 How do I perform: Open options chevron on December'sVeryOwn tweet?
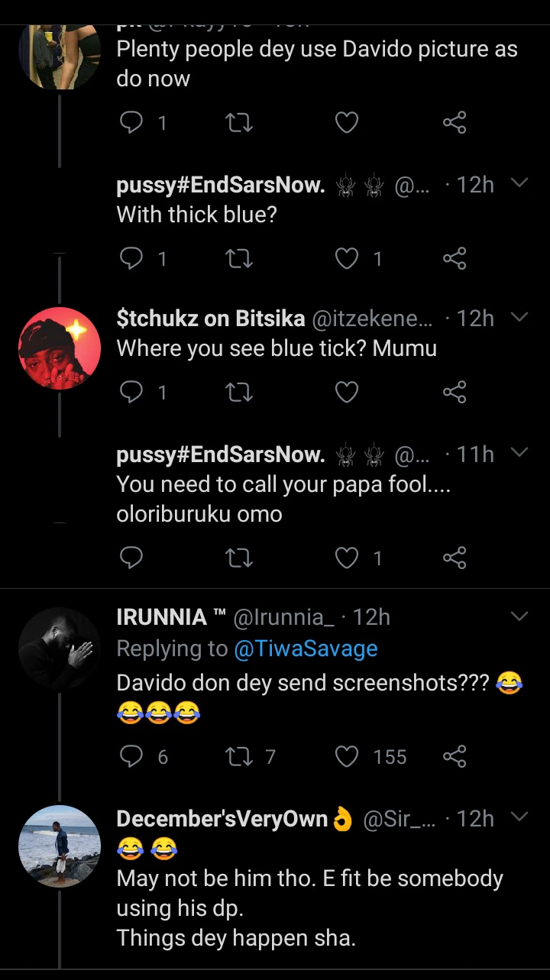pos(519,818)
